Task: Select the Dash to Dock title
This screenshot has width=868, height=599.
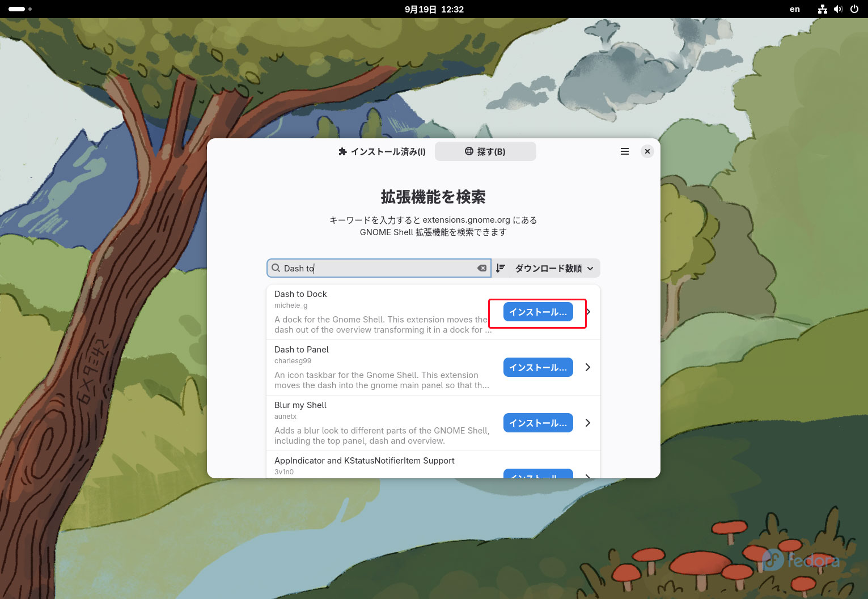Action: (300, 294)
